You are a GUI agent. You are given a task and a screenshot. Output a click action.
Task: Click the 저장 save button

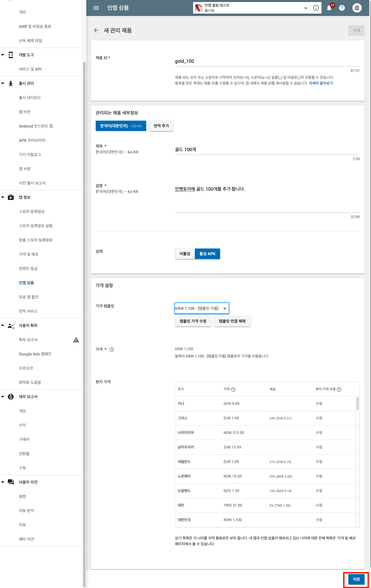(x=356, y=579)
